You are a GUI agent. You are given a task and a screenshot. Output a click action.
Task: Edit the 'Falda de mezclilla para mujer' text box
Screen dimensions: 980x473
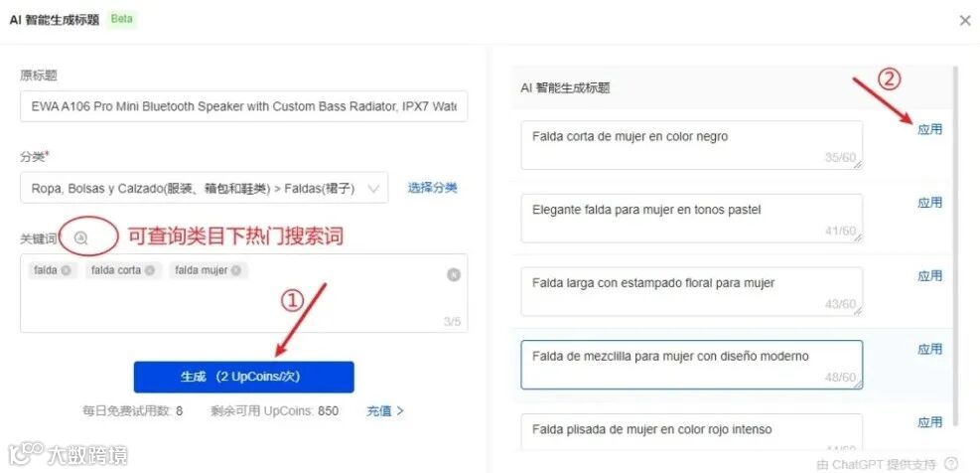pyautogui.click(x=691, y=365)
